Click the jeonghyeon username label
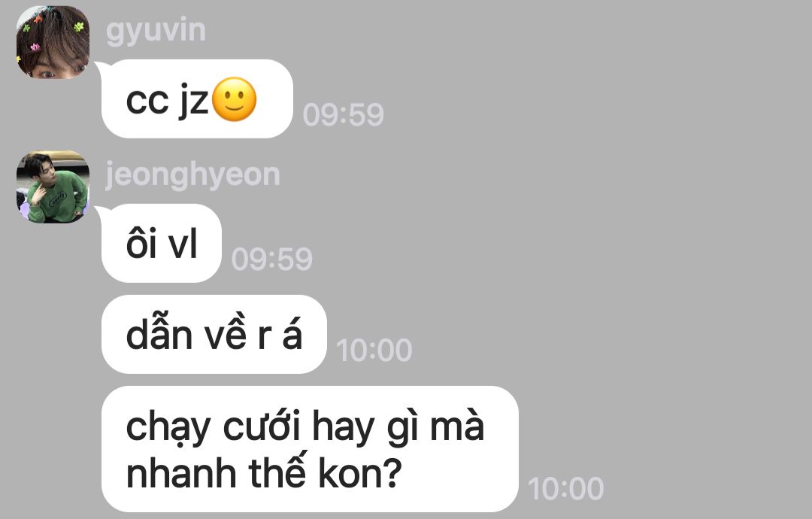This screenshot has width=812, height=519. pyautogui.click(x=192, y=175)
